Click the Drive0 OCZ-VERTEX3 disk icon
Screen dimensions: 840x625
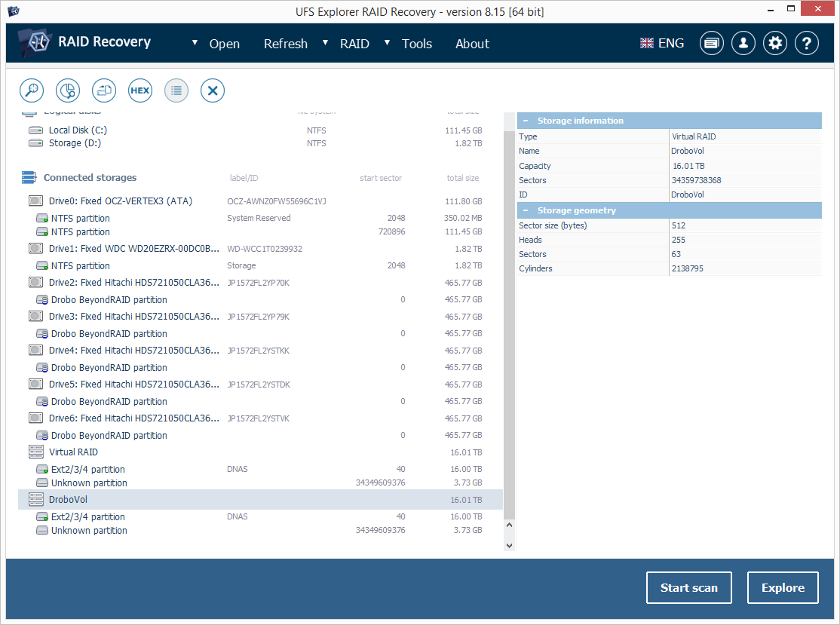point(36,201)
